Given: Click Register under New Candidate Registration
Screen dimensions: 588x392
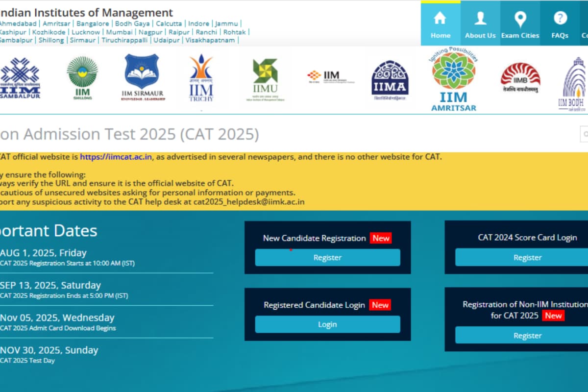Looking at the screenshot, I should (327, 257).
